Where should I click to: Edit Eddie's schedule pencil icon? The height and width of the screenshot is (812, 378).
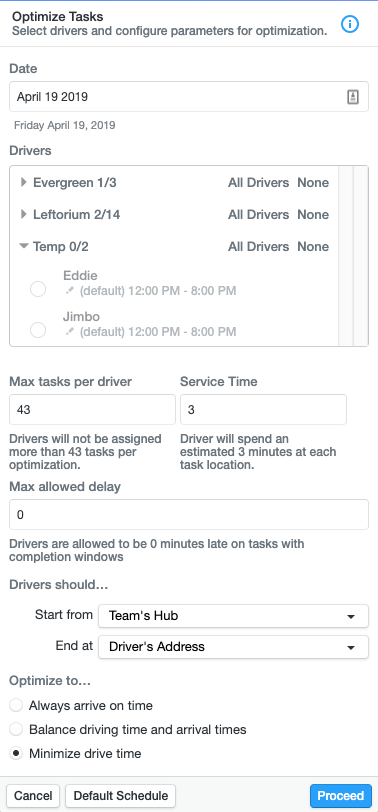(70, 291)
